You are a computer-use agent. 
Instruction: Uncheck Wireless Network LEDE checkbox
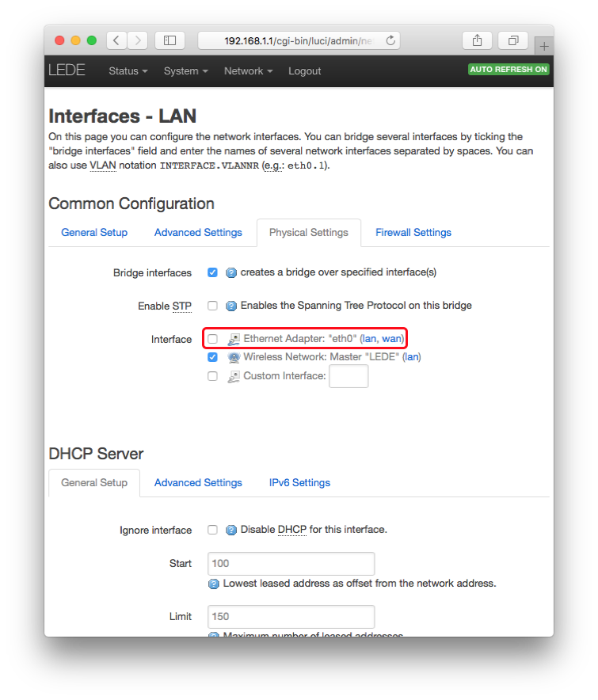pyautogui.click(x=212, y=357)
